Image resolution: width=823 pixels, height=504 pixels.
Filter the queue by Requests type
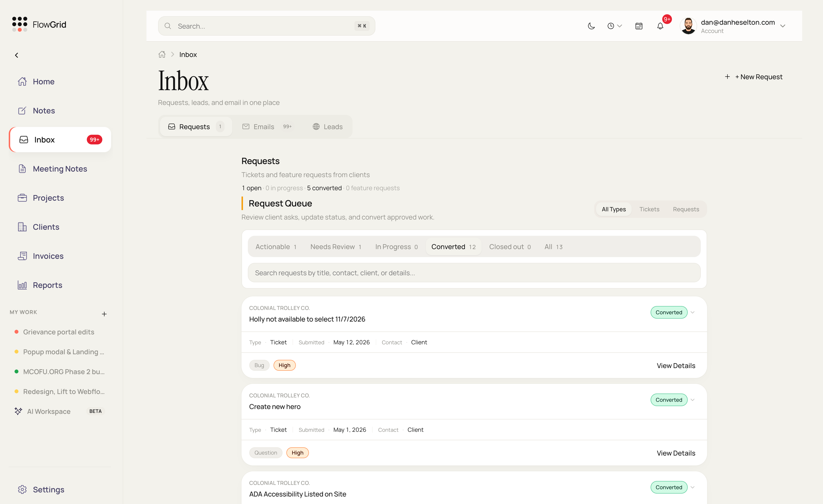tap(686, 209)
